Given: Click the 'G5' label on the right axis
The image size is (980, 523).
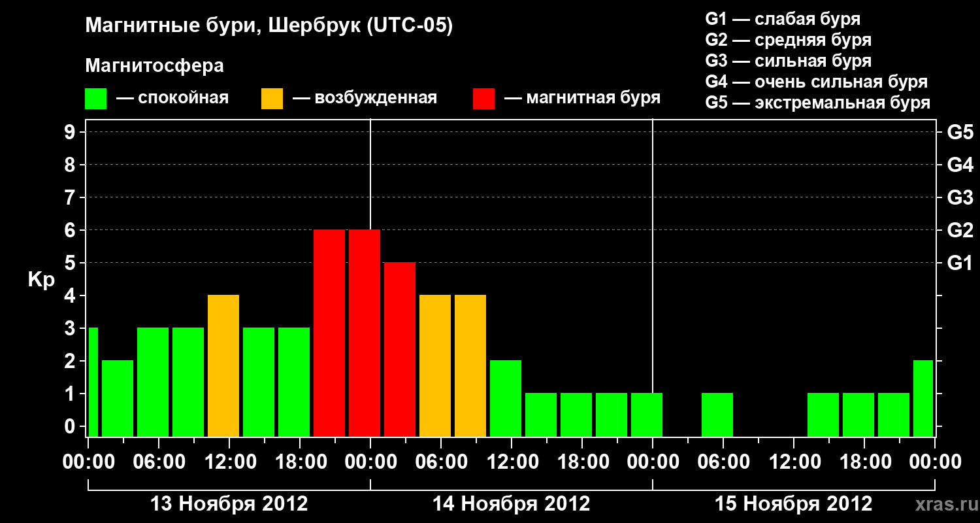Looking at the screenshot, I should 960,132.
